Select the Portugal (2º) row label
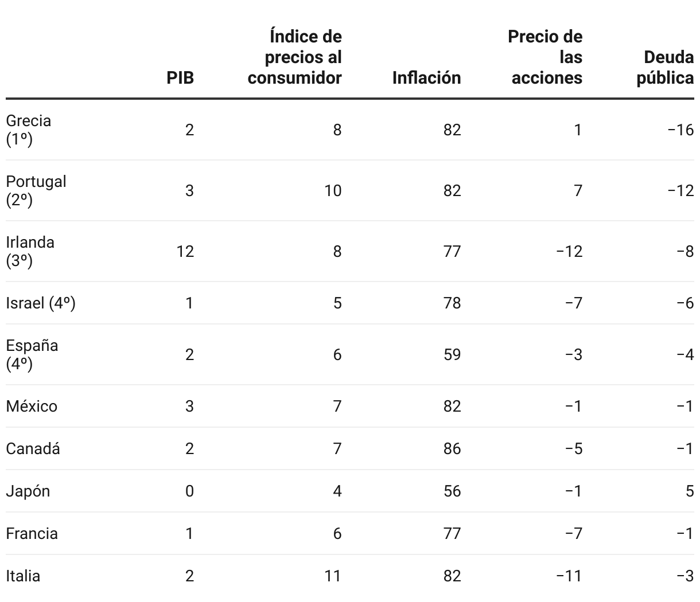The height and width of the screenshot is (602, 700). pos(36,190)
